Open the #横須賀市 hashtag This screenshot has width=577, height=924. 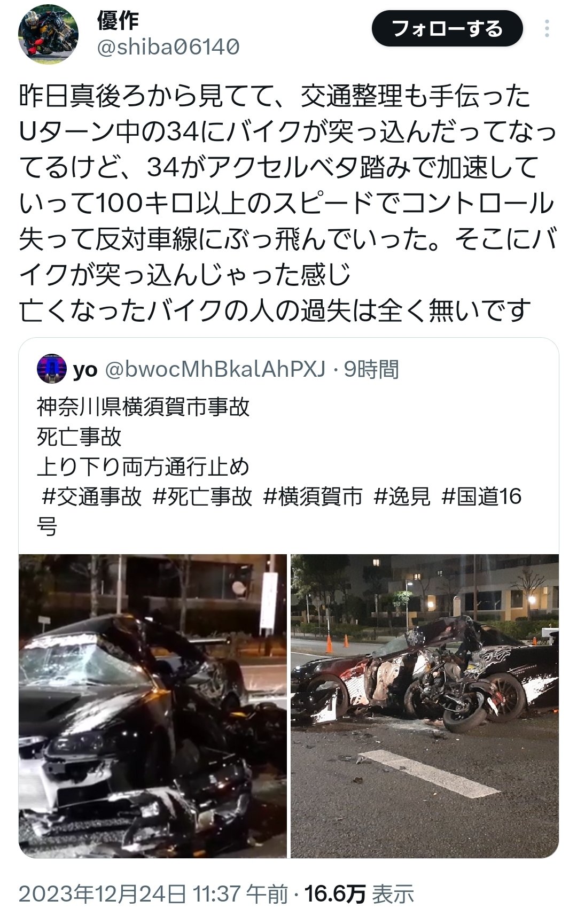(313, 496)
